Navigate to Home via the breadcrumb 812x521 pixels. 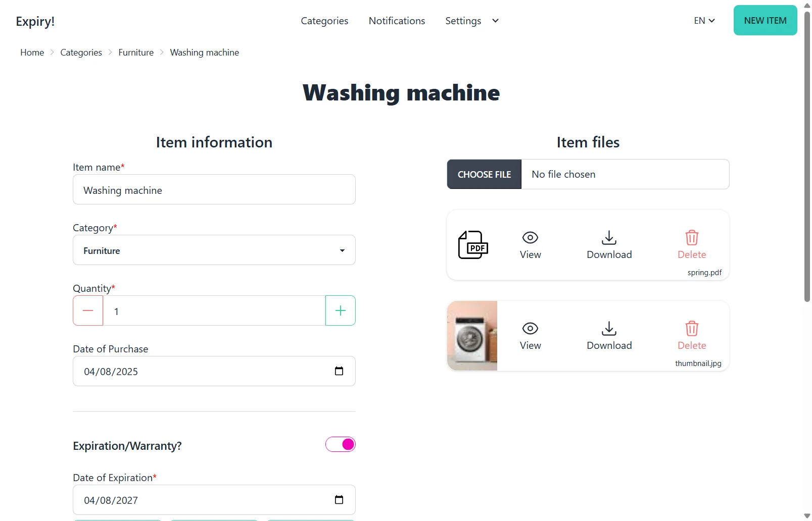(x=32, y=52)
